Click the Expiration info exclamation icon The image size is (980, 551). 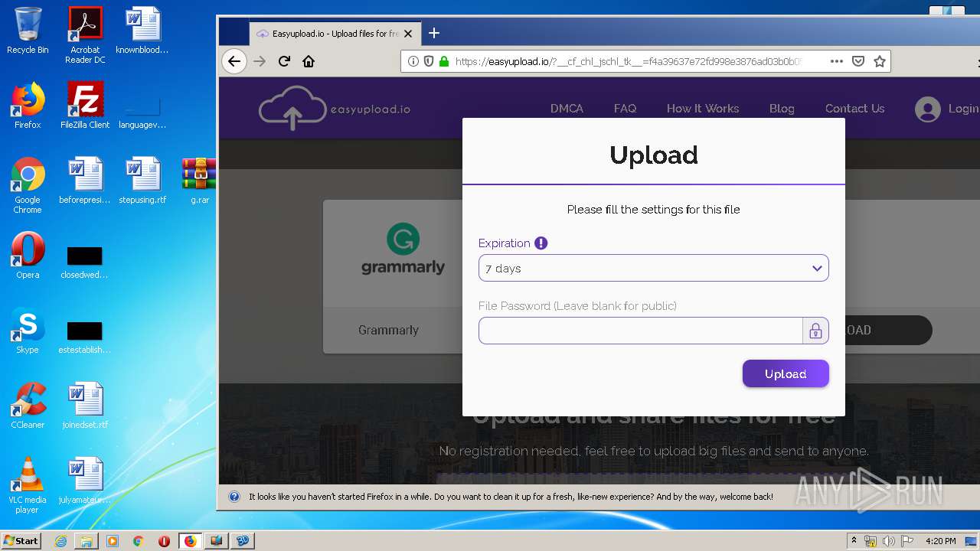coord(541,243)
